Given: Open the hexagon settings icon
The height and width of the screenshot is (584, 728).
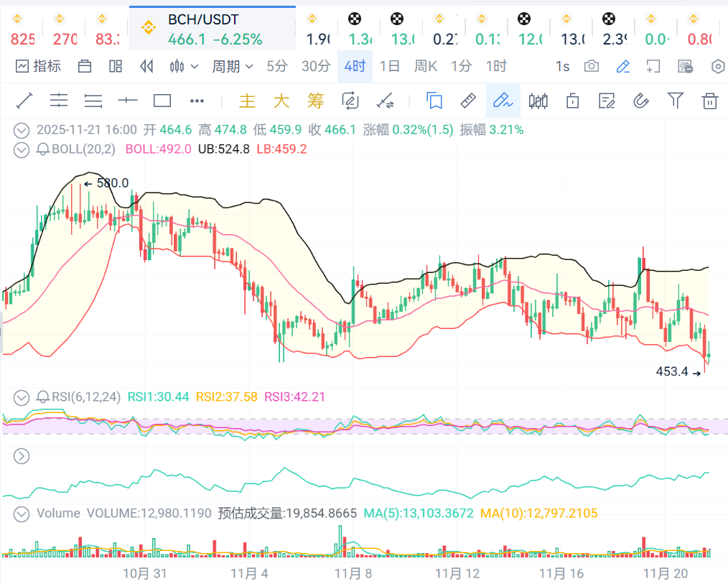Looking at the screenshot, I should tap(718, 67).
